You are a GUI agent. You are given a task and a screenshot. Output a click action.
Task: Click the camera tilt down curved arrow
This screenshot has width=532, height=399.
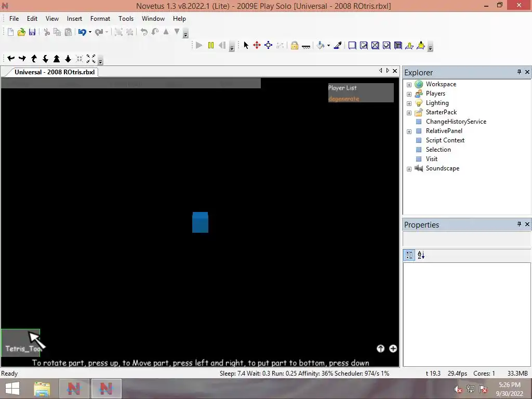pyautogui.click(x=45, y=58)
